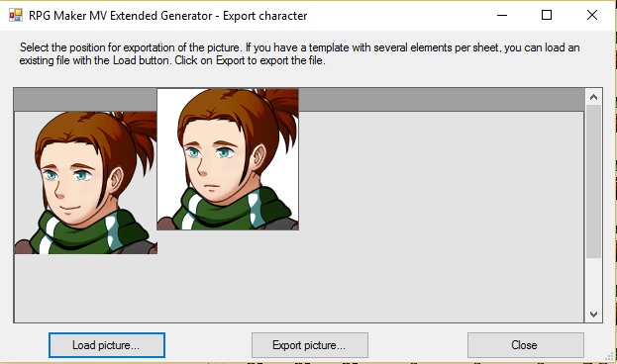
Task: Click the Export picture... button
Action: (310, 345)
